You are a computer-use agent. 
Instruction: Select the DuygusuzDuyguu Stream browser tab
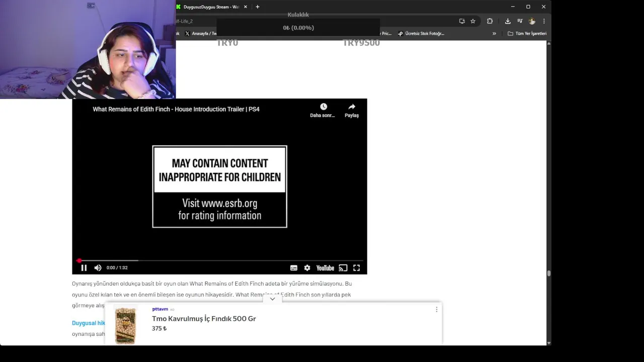tap(211, 7)
